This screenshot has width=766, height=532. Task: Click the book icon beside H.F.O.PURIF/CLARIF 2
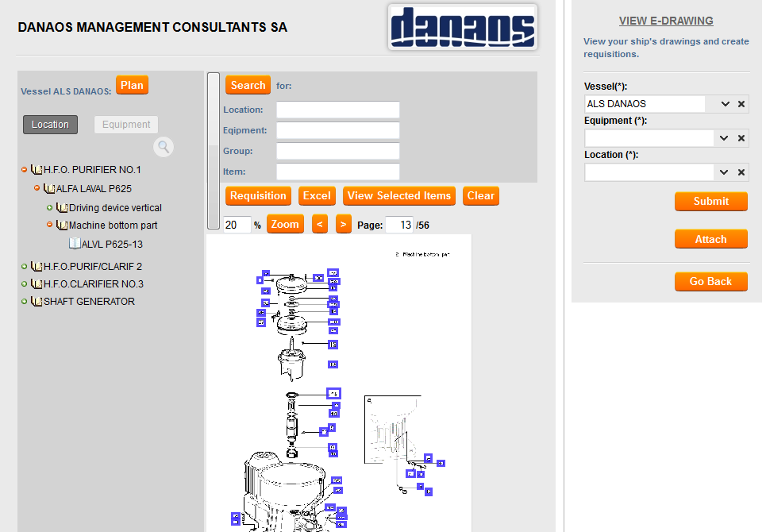(x=37, y=266)
